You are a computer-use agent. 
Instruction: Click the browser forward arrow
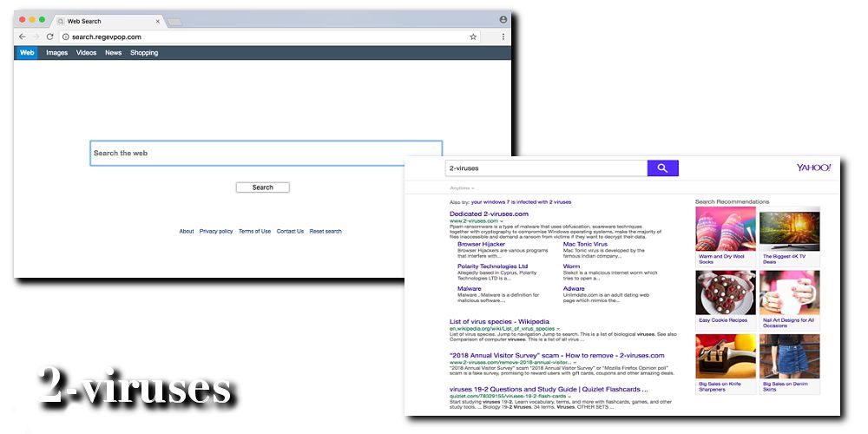(36, 36)
